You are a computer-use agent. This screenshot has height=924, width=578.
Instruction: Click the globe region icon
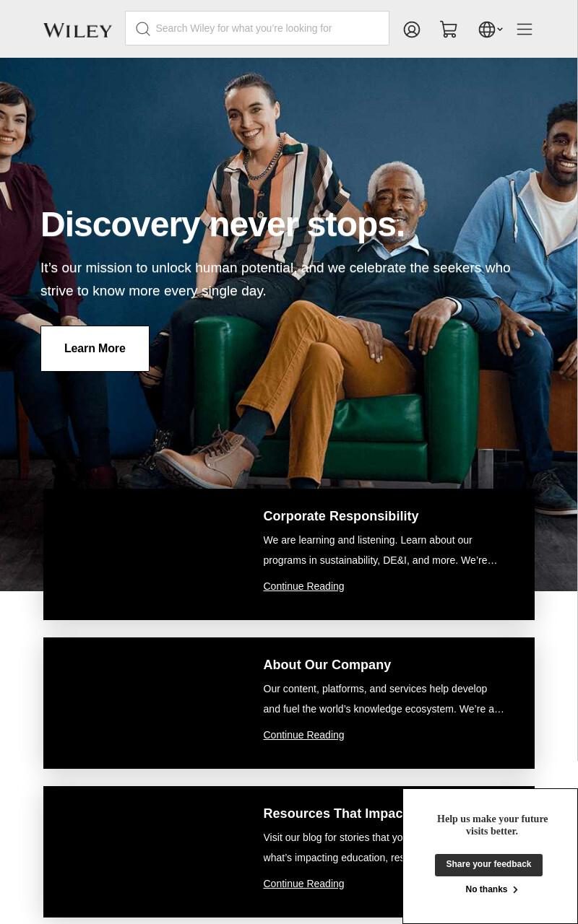pos(487,30)
